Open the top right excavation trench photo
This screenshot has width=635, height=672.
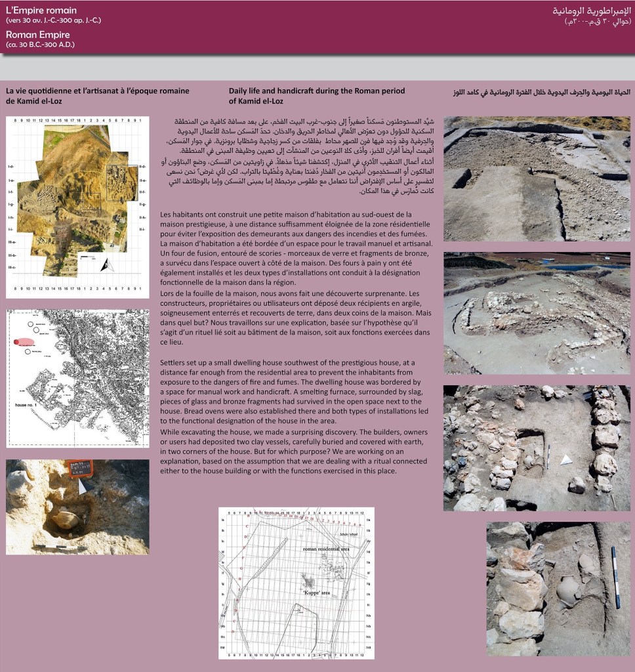537,178
